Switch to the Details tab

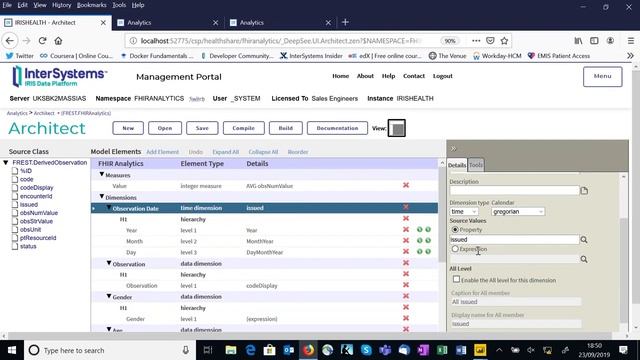(457, 165)
